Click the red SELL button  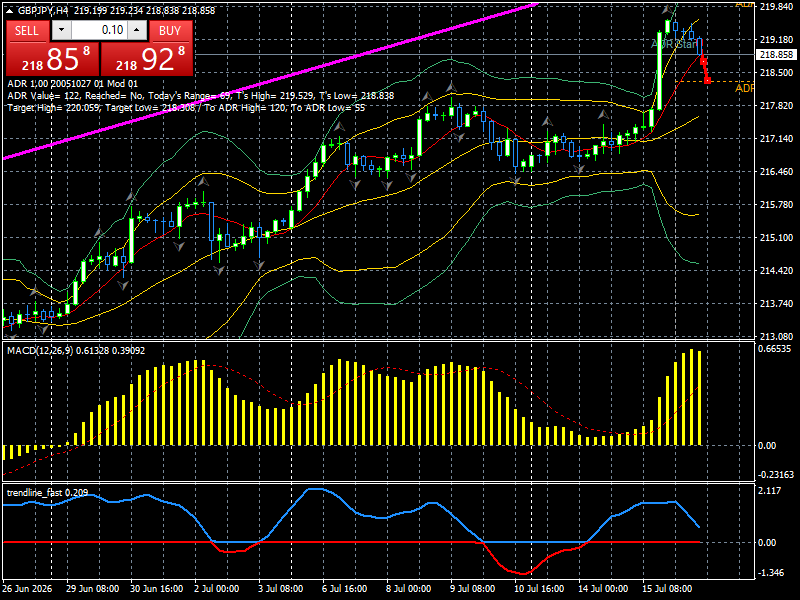coord(28,31)
